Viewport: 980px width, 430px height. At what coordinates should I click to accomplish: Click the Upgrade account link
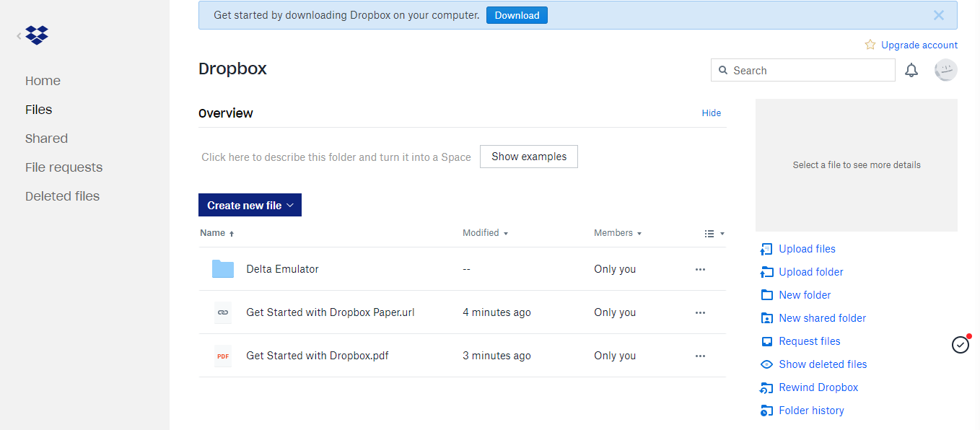pos(919,45)
